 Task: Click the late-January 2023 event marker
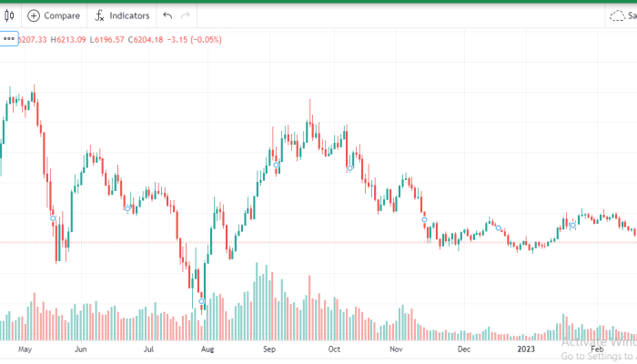[572, 226]
